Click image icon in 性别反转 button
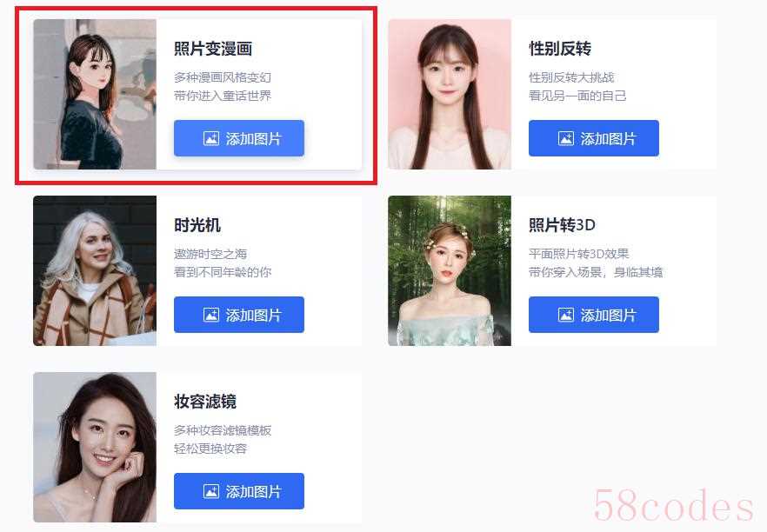This screenshot has height=532, width=767. point(565,138)
